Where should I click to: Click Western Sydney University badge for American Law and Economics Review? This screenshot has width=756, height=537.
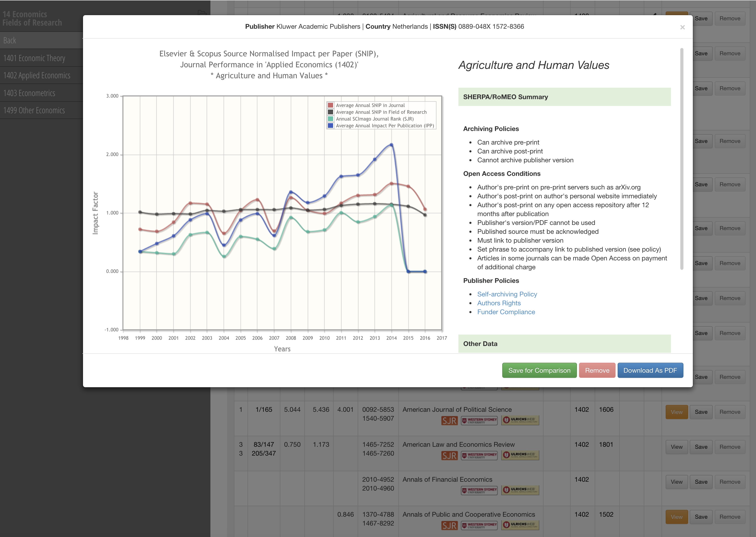479,455
